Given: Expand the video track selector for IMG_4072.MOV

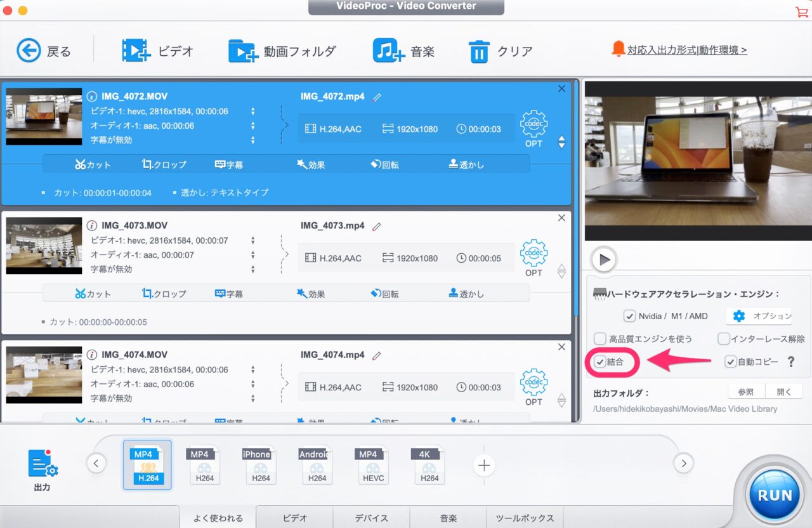Looking at the screenshot, I should click(x=253, y=111).
